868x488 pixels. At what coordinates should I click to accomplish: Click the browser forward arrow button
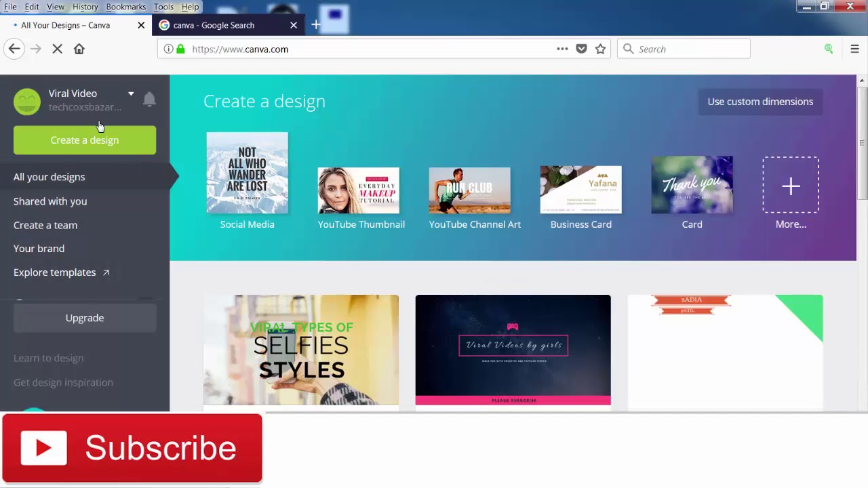(36, 49)
